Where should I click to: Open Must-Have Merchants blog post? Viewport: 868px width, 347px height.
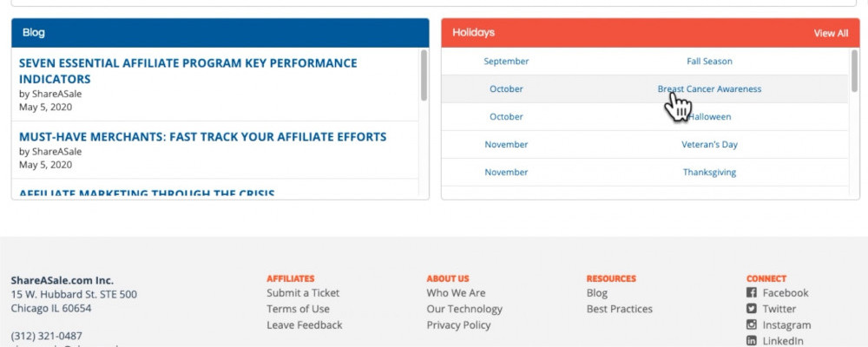click(x=202, y=137)
